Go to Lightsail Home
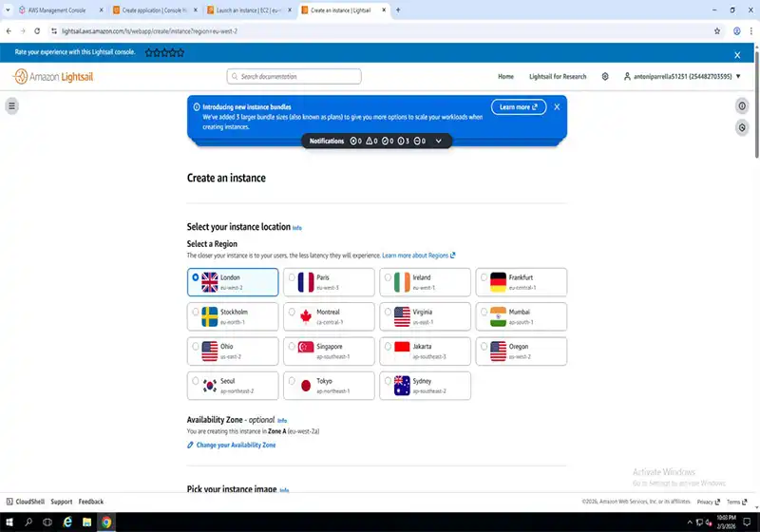The image size is (760, 532). [x=505, y=77]
